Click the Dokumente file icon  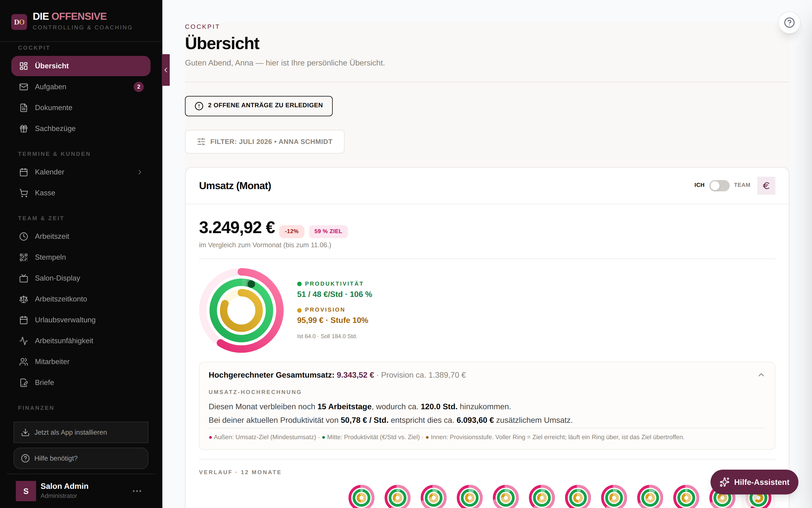click(23, 108)
